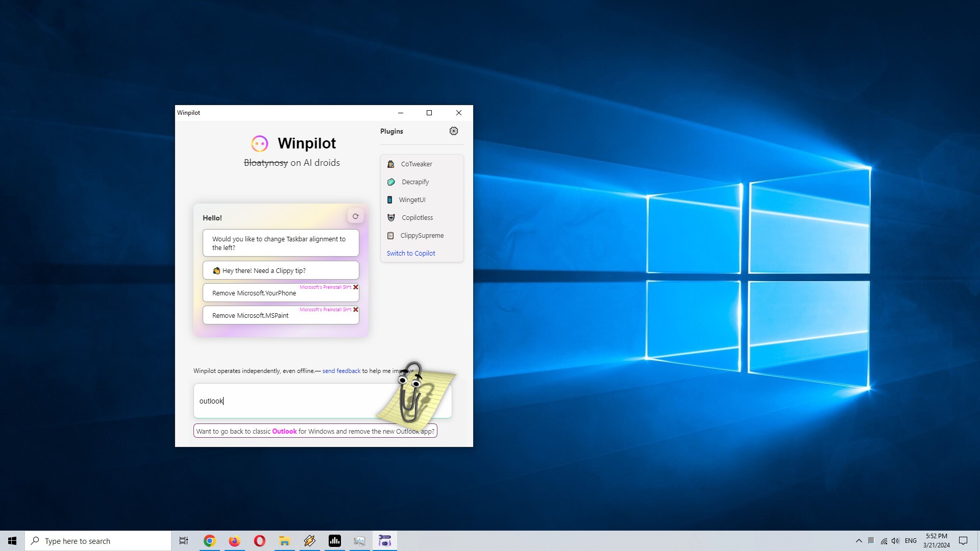This screenshot has width=980, height=551.
Task: Open the send feedback link
Action: tap(341, 371)
